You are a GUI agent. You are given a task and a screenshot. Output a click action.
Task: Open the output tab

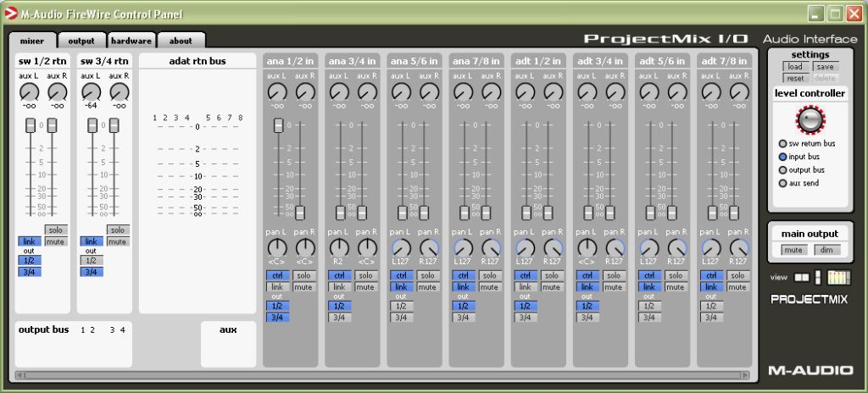(x=81, y=41)
